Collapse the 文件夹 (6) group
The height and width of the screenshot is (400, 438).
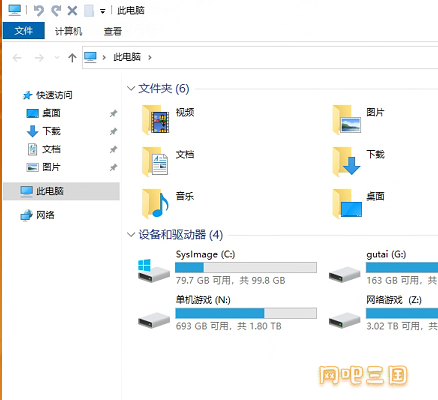[131, 88]
